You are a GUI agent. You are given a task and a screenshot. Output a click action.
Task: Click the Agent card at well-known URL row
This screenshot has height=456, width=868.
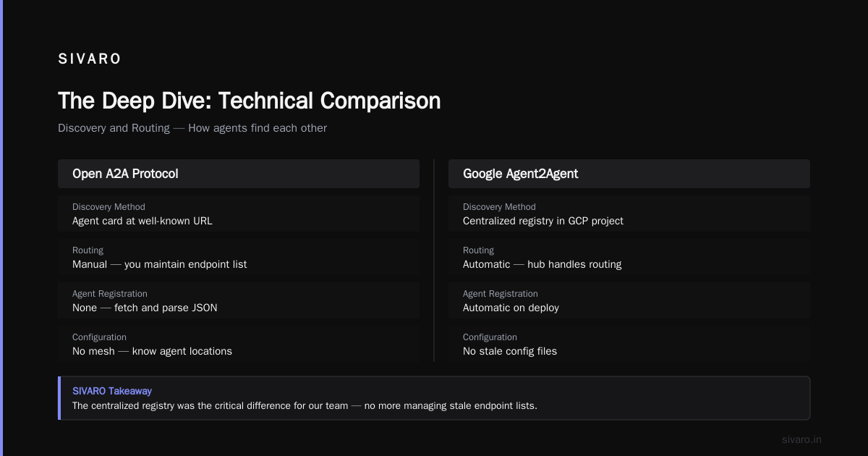239,214
